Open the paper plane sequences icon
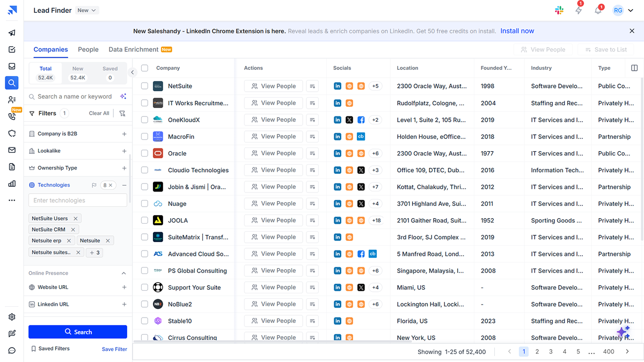 (12, 33)
